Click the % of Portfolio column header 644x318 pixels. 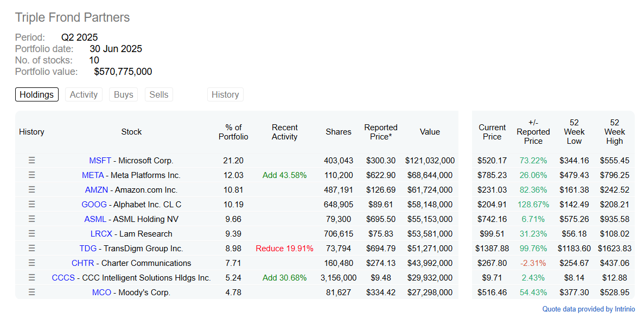pos(233,132)
